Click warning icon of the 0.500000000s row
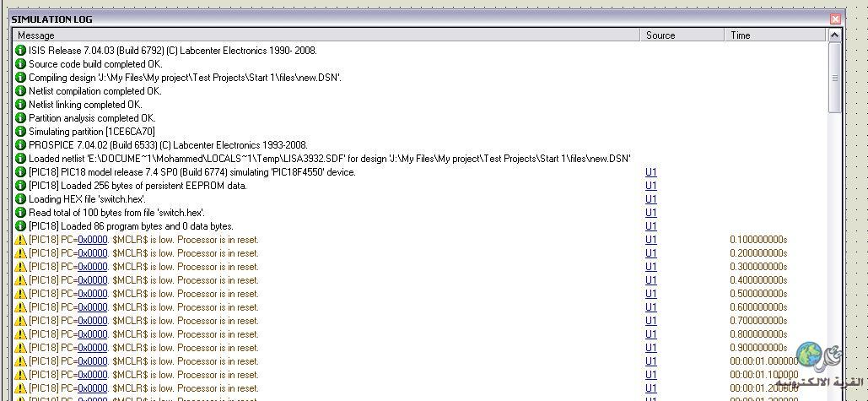 click(20, 294)
